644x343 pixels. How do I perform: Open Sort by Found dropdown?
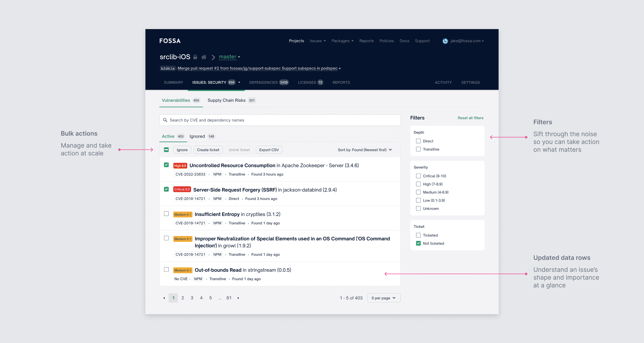point(365,150)
